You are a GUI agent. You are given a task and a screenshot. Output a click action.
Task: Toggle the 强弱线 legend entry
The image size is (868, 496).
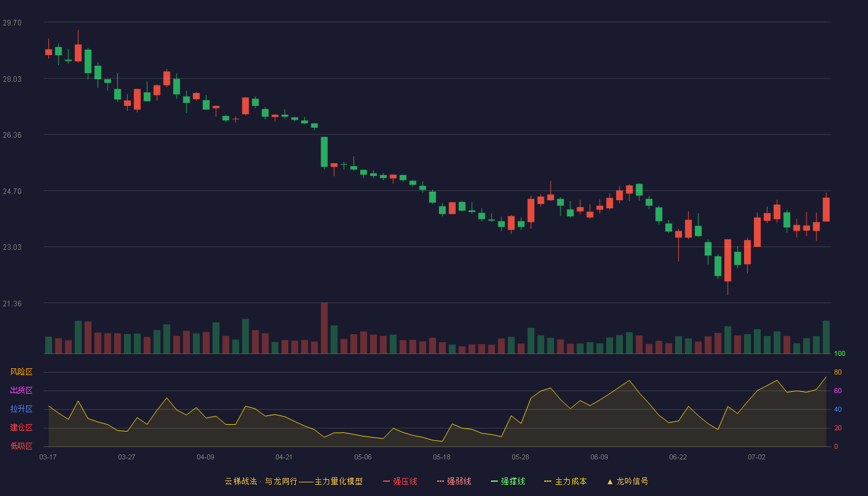[x=454, y=481]
